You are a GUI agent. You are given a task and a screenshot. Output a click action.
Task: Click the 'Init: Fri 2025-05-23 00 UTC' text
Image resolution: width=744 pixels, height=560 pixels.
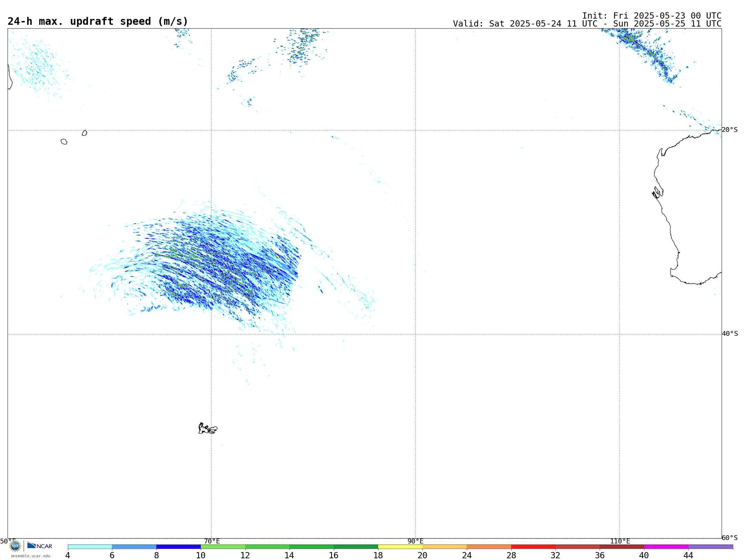pyautogui.click(x=652, y=16)
